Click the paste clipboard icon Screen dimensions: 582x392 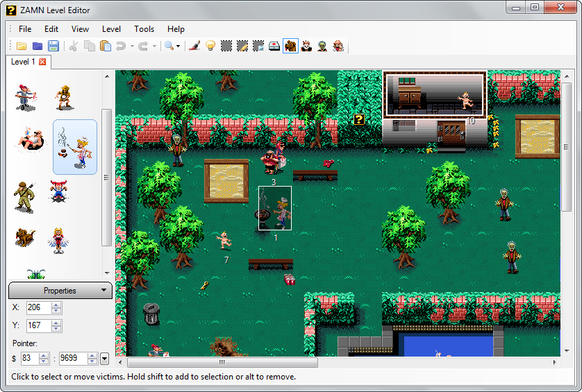pos(106,46)
